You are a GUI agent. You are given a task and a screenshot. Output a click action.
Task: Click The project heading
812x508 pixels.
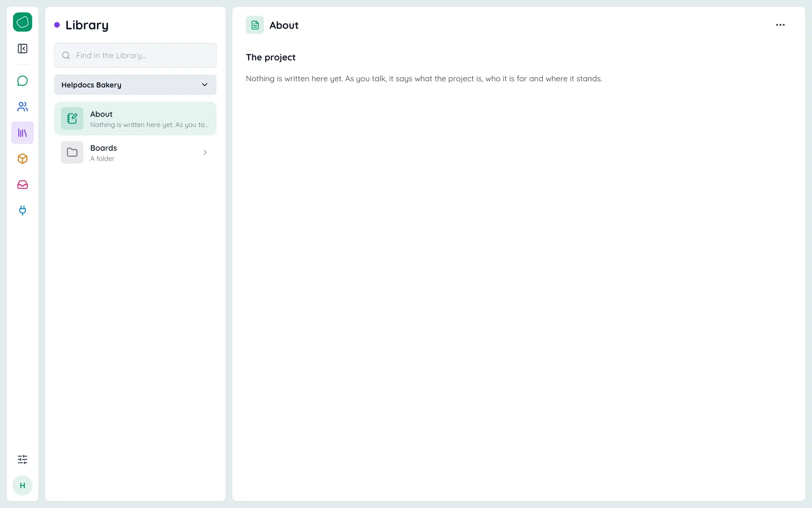[270, 57]
